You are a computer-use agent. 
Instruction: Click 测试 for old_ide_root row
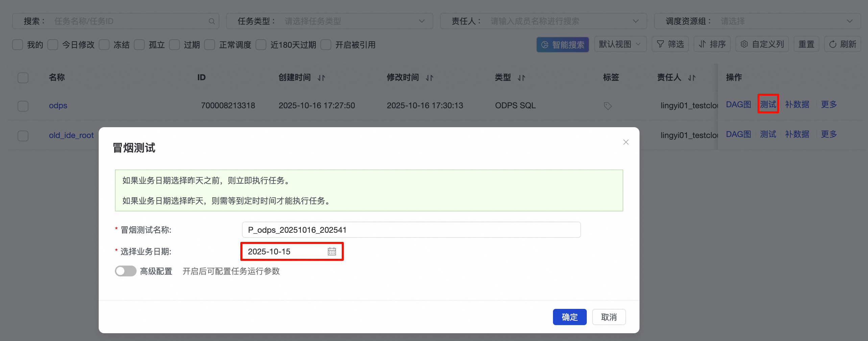point(768,134)
